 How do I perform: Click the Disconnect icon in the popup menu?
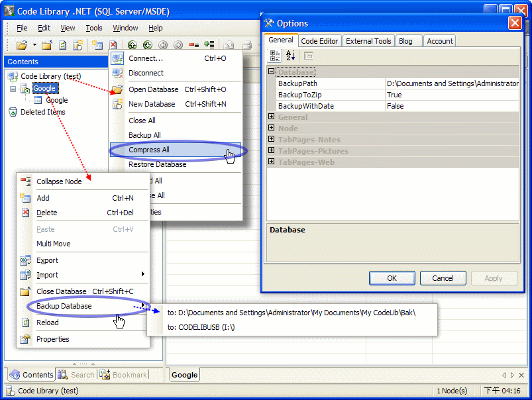point(117,73)
